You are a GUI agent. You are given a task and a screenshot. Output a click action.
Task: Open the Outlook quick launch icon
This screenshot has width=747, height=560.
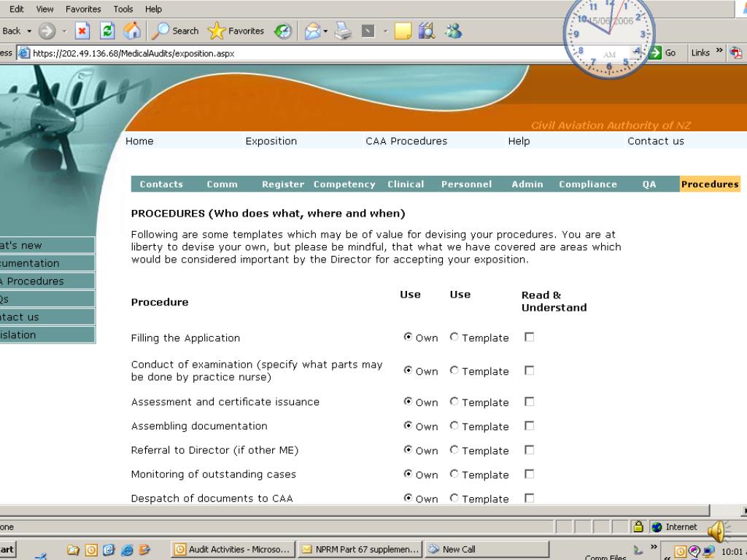[91, 550]
